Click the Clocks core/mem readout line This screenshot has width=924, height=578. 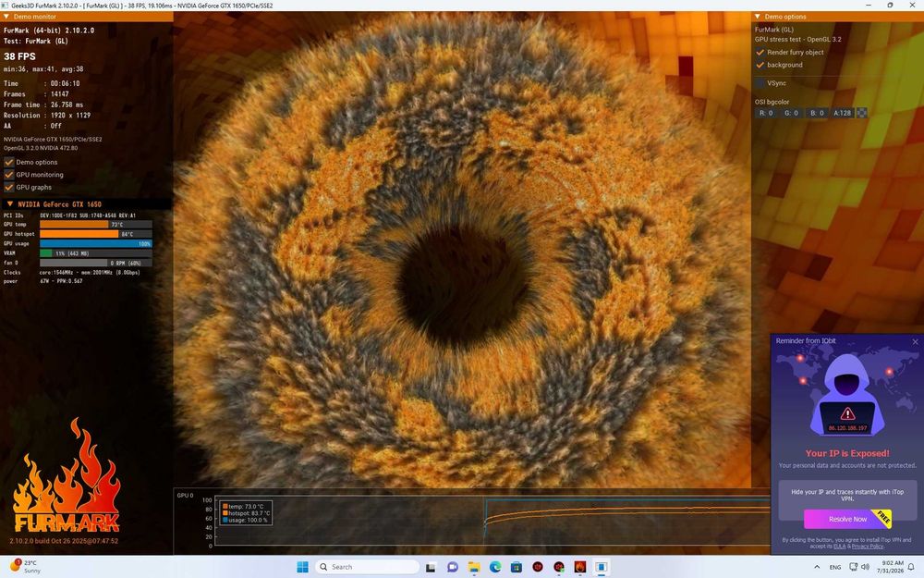click(x=72, y=273)
